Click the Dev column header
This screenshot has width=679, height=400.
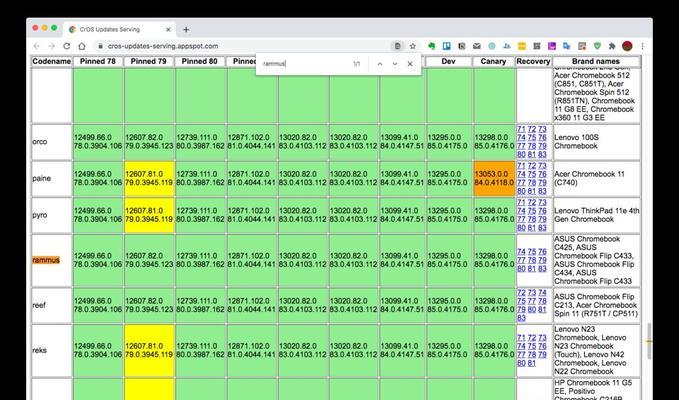tap(448, 61)
